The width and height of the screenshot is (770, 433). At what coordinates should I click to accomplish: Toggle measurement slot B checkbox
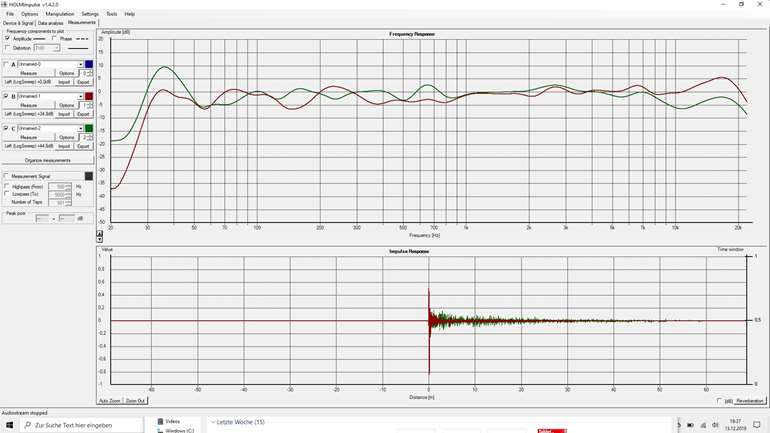click(6, 96)
